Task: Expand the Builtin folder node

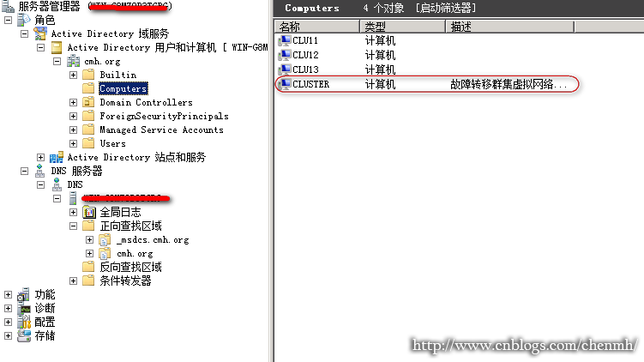Action: [73, 75]
